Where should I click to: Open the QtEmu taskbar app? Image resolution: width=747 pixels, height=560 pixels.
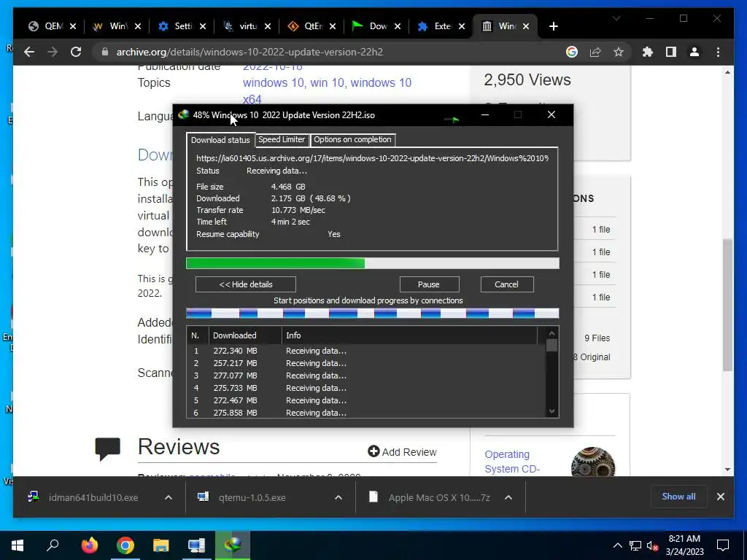[x=196, y=545]
